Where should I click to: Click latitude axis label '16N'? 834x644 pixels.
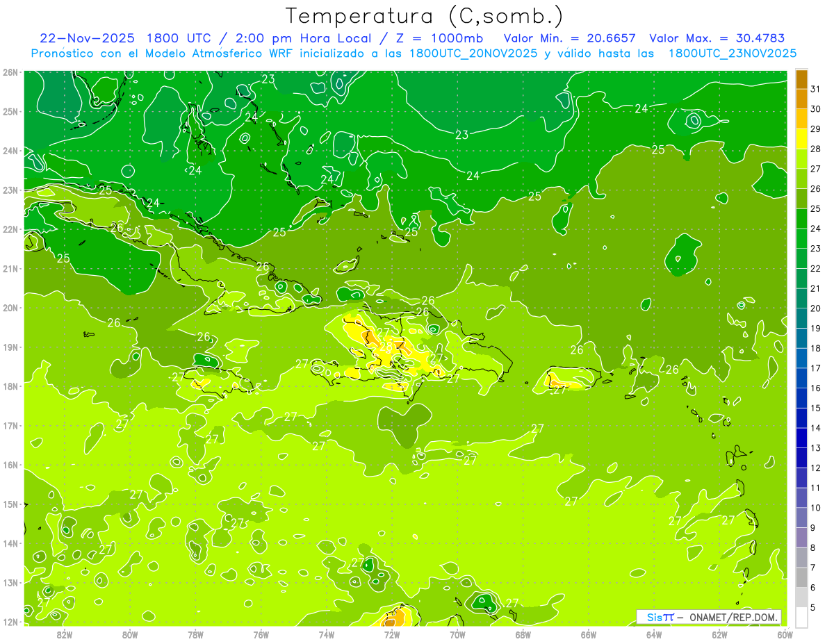[10, 465]
